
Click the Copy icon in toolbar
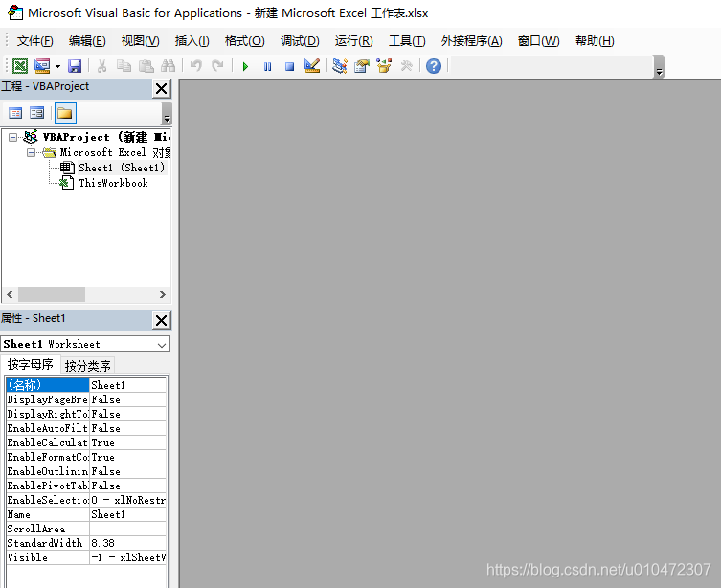[x=124, y=66]
